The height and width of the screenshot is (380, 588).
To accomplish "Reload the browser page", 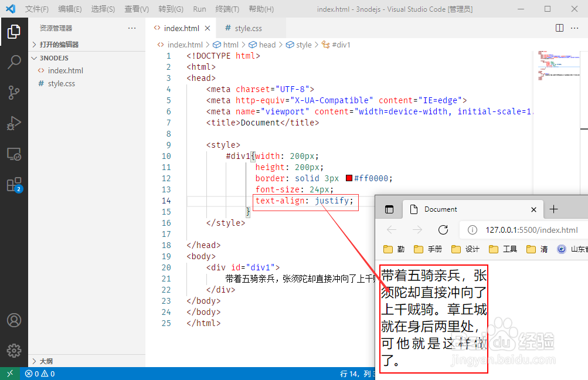I will coord(443,229).
